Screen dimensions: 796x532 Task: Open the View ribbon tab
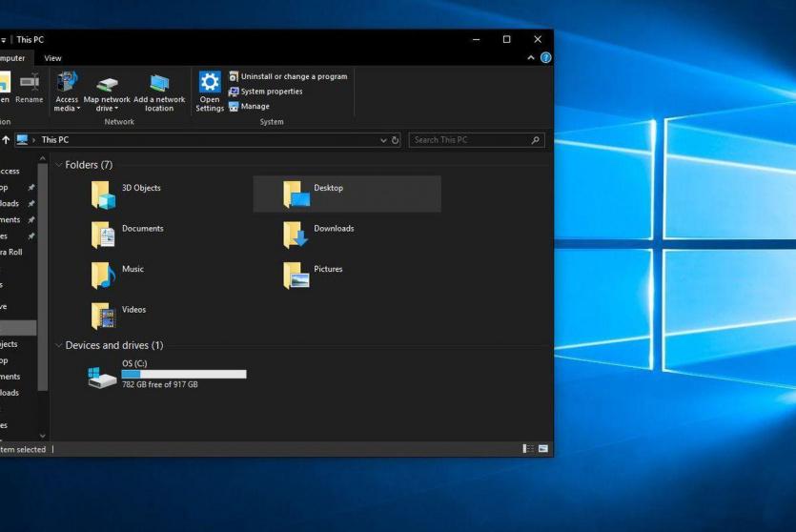click(52, 58)
